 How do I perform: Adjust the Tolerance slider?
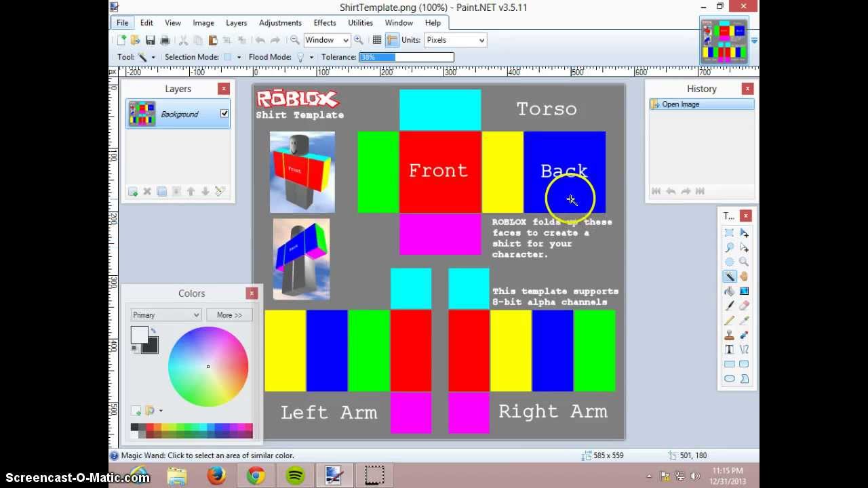[x=406, y=57]
